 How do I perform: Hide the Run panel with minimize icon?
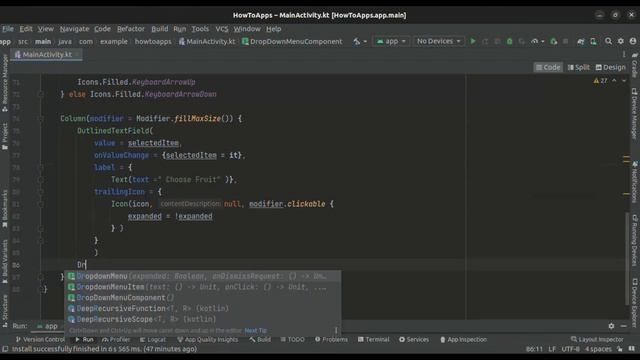(623, 326)
